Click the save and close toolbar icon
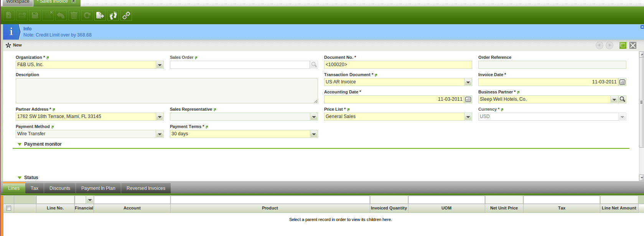This screenshot has width=644, height=236. pos(48,15)
